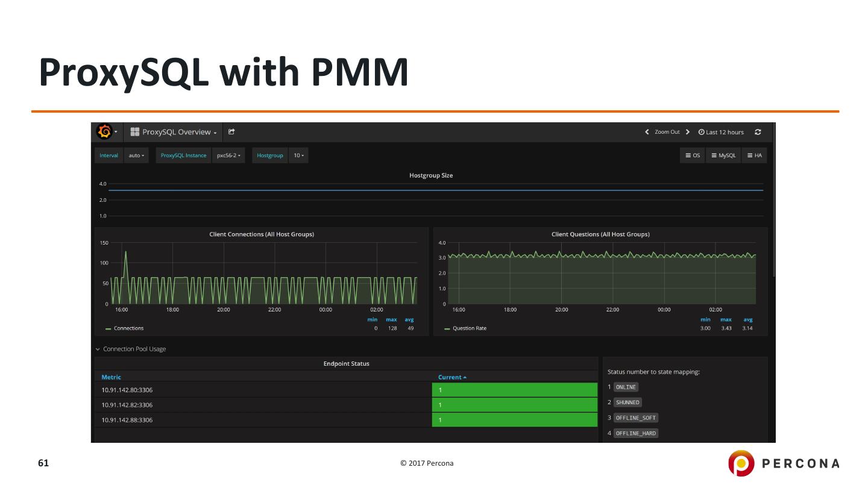The height and width of the screenshot is (488, 868).
Task: Click the dashboard vertical scrollbar
Action: (x=773, y=199)
